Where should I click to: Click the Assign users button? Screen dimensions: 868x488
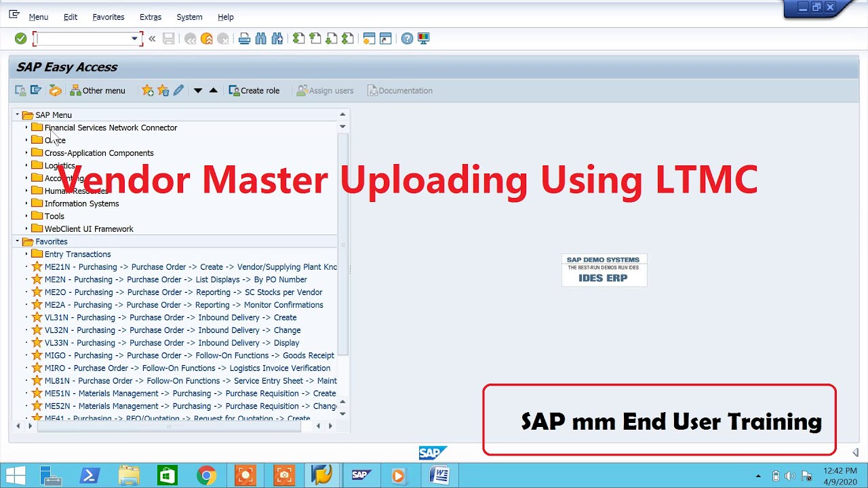click(x=325, y=90)
